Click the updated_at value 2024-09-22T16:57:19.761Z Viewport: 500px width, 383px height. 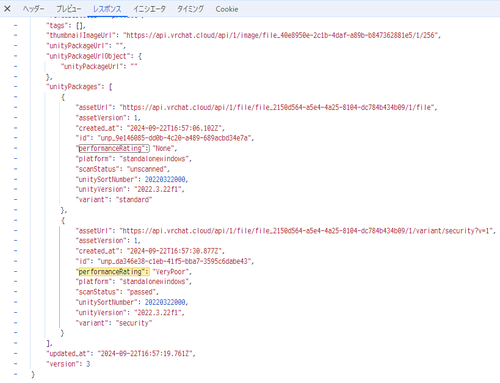tap(145, 354)
